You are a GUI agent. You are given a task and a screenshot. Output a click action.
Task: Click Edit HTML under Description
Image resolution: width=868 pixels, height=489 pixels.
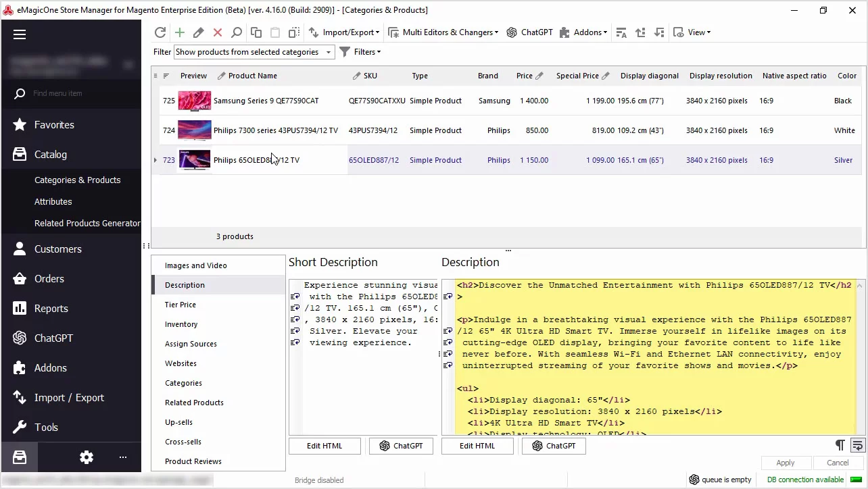[x=477, y=446]
